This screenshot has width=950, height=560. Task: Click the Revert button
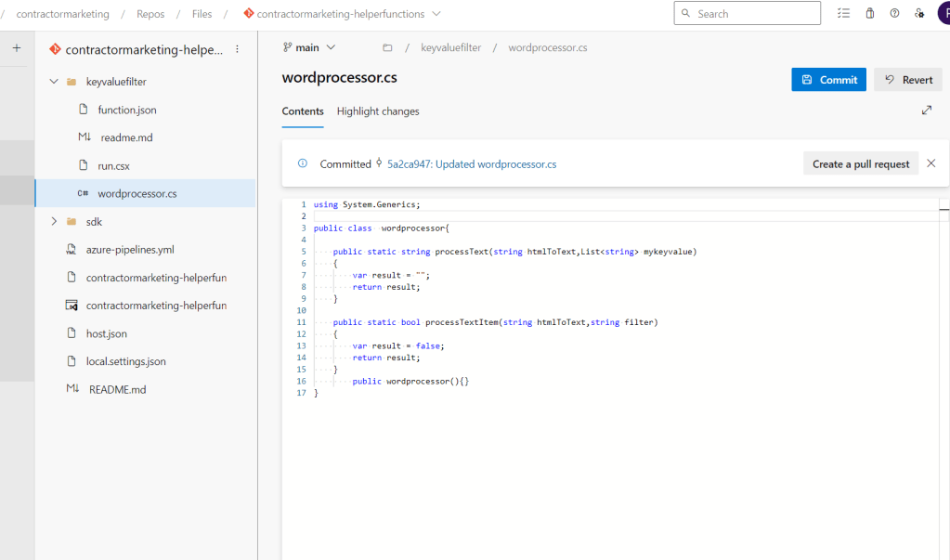click(x=908, y=79)
